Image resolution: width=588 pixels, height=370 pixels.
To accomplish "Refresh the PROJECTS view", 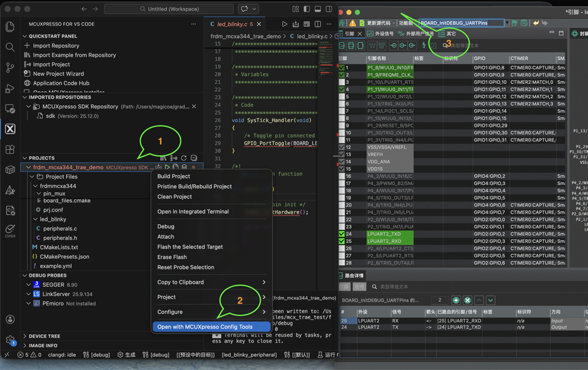I will click(x=184, y=158).
